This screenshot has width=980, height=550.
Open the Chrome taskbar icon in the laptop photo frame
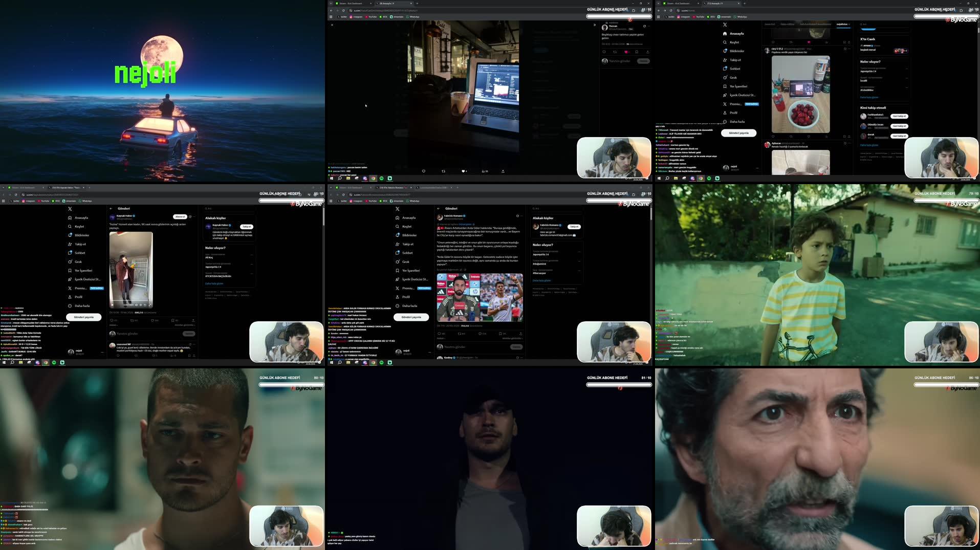[x=373, y=178]
